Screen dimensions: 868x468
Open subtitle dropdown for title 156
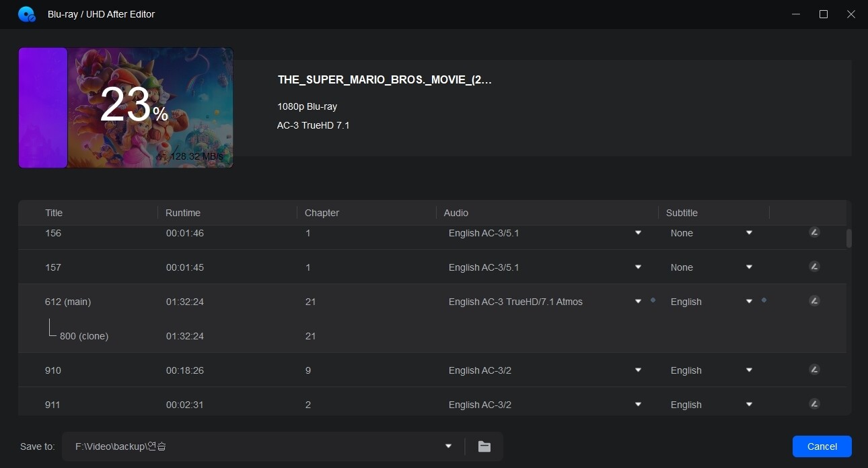(x=749, y=233)
